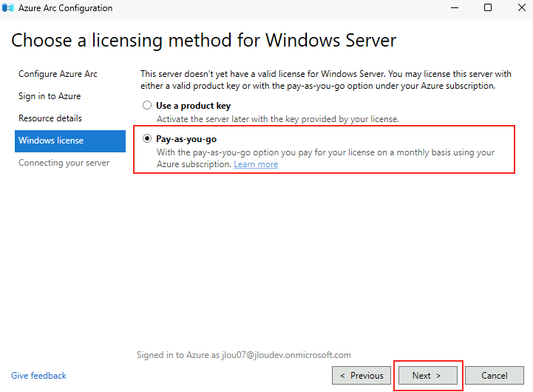The height and width of the screenshot is (392, 533).
Task: Minimize the Azure Arc Configuration window
Action: coord(455,8)
